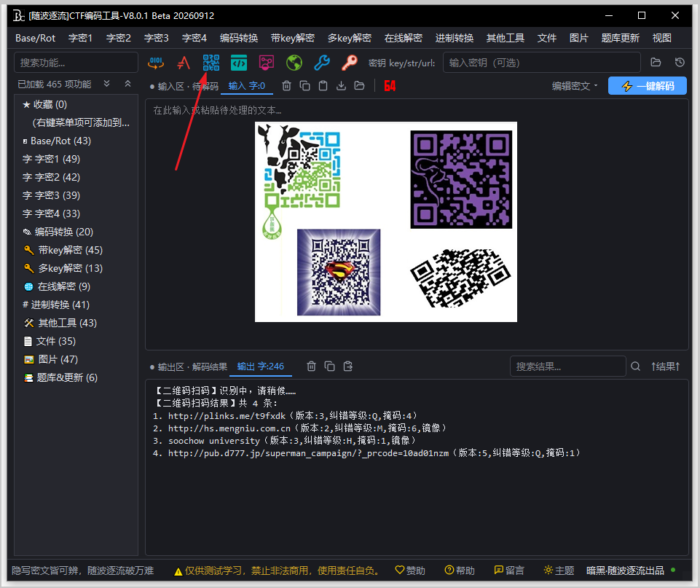Click the binary conversion toolbar icon
This screenshot has height=588, width=700.
156,63
